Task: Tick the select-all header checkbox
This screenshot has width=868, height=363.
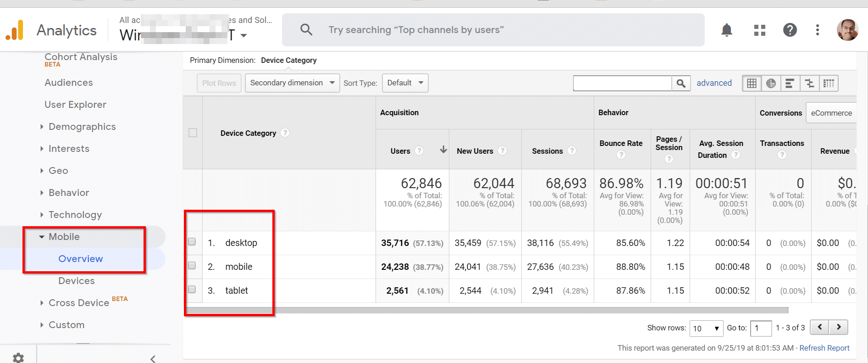Action: pos(193,133)
